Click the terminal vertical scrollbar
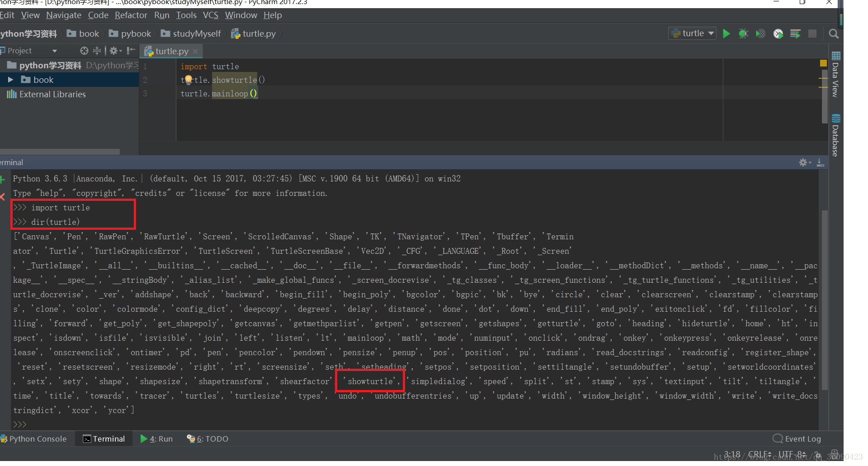This screenshot has width=868, height=466. (x=824, y=300)
